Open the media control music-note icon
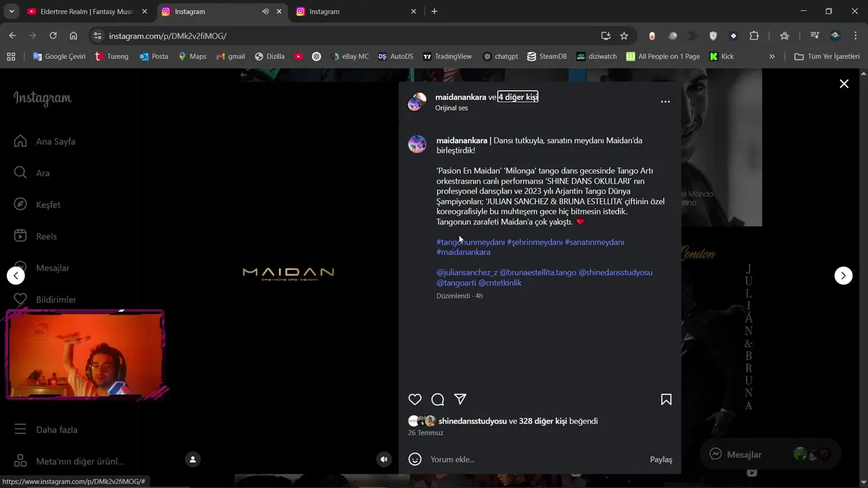 [814, 36]
